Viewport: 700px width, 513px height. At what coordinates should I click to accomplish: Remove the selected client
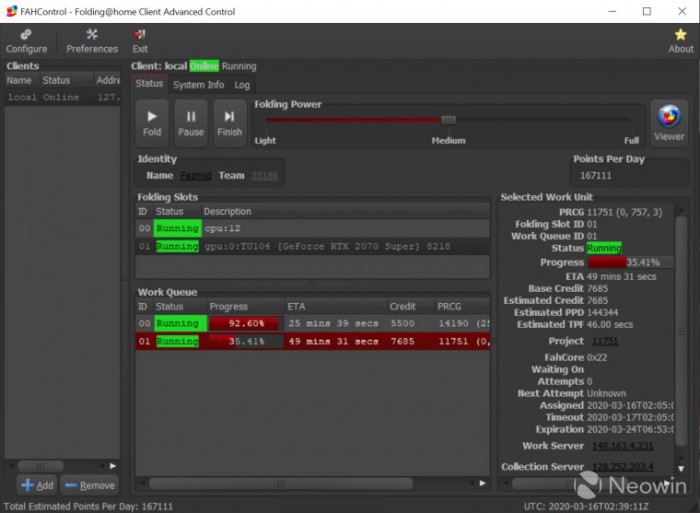89,485
